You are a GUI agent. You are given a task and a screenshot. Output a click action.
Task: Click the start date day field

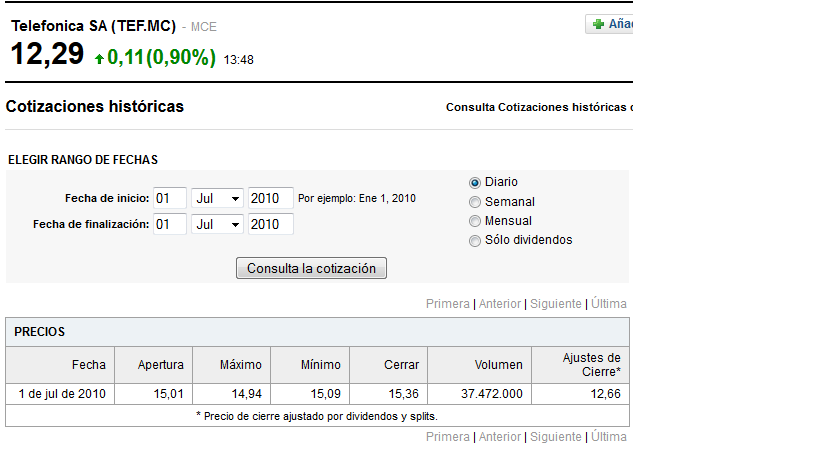coord(170,198)
